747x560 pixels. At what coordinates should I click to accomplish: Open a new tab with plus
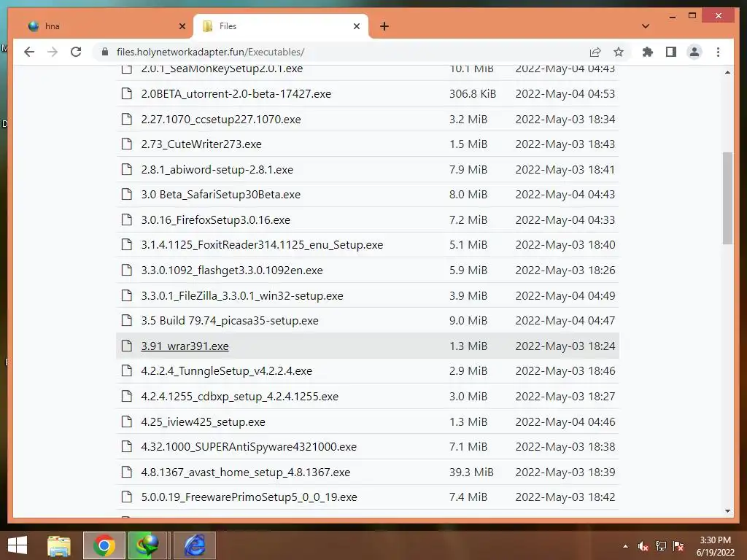(x=384, y=26)
